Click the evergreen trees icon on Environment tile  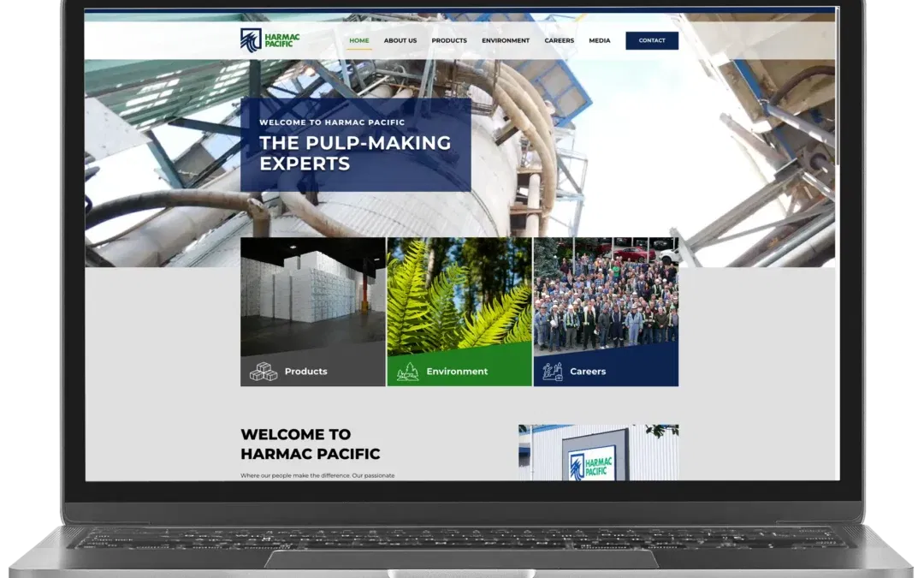(x=406, y=372)
